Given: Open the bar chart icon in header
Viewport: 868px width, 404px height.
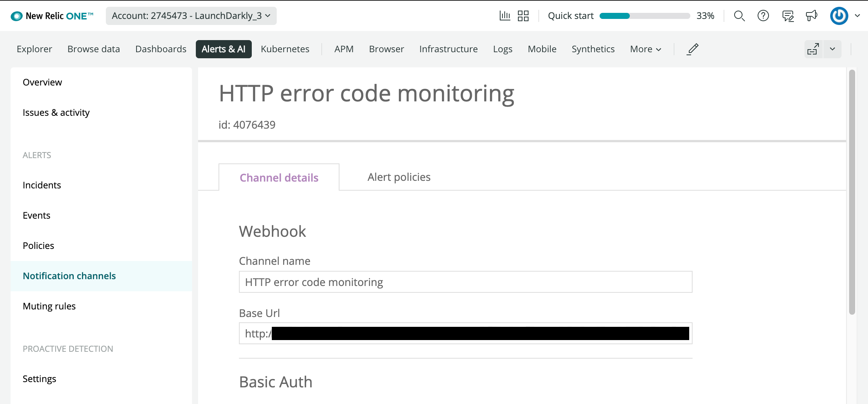Looking at the screenshot, I should pyautogui.click(x=505, y=16).
